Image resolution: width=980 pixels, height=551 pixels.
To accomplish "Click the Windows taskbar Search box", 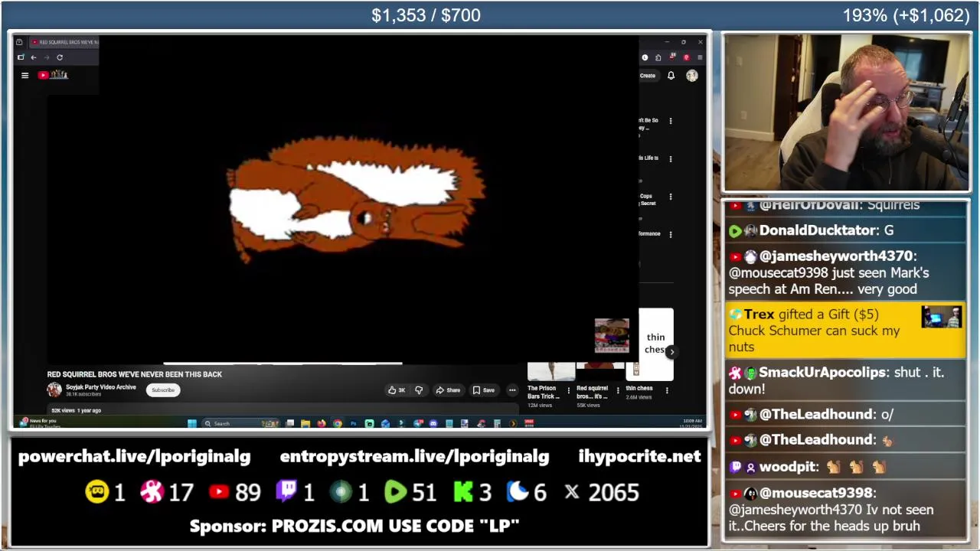I will [x=240, y=423].
